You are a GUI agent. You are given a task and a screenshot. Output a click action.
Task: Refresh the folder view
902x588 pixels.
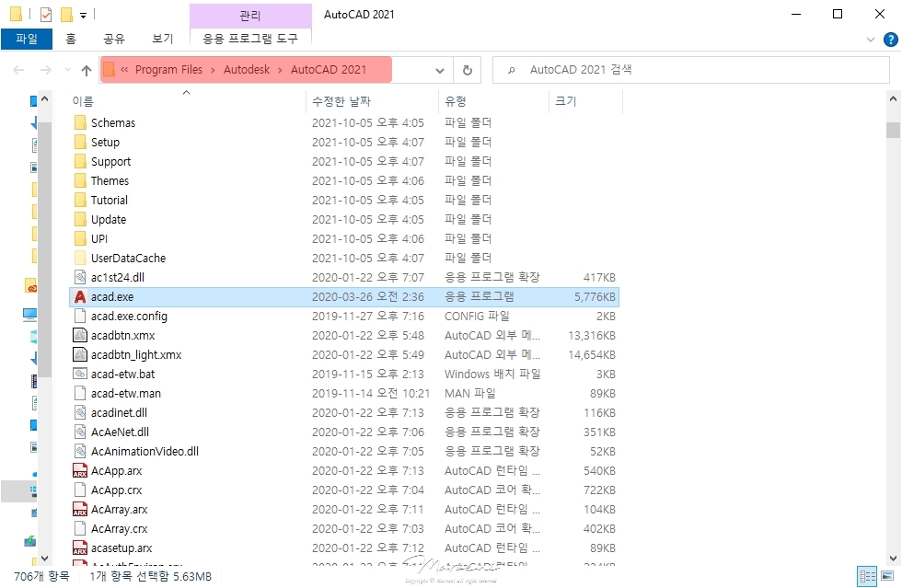click(x=468, y=70)
